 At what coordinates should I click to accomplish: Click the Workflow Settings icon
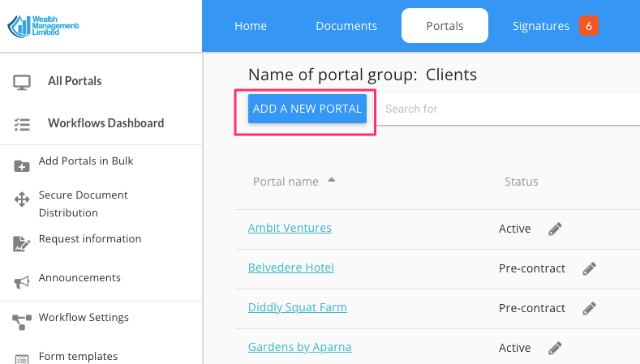click(x=22, y=321)
